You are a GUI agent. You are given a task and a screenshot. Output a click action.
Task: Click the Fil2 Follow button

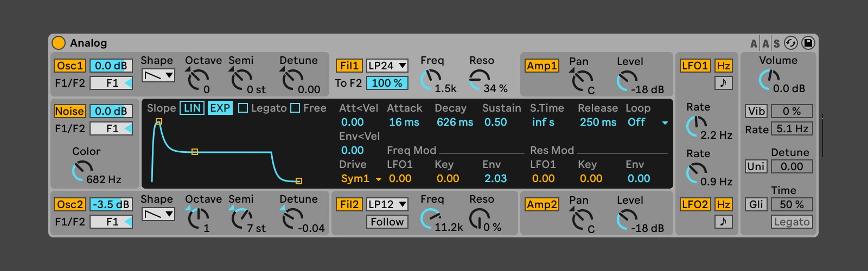[x=387, y=222]
